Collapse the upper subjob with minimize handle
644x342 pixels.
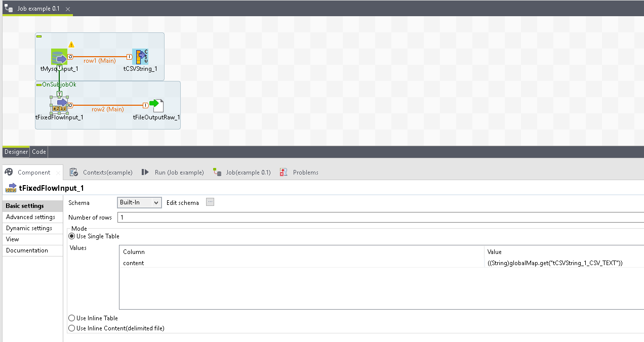[x=39, y=36]
